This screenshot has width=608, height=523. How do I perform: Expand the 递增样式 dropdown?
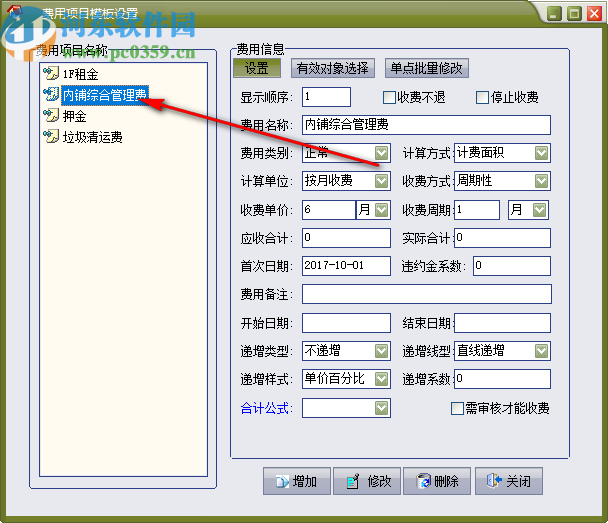pos(382,379)
